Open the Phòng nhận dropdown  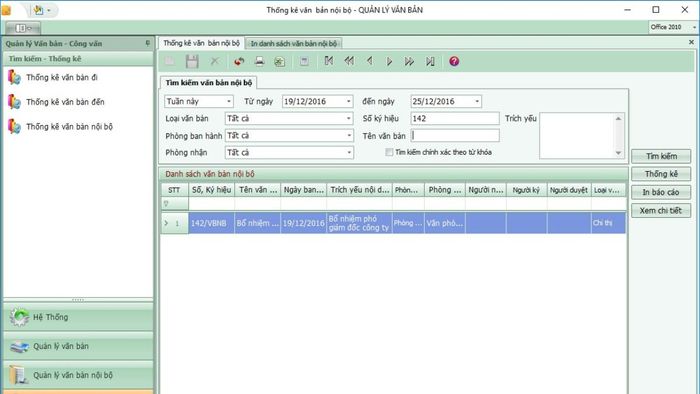pyautogui.click(x=349, y=152)
